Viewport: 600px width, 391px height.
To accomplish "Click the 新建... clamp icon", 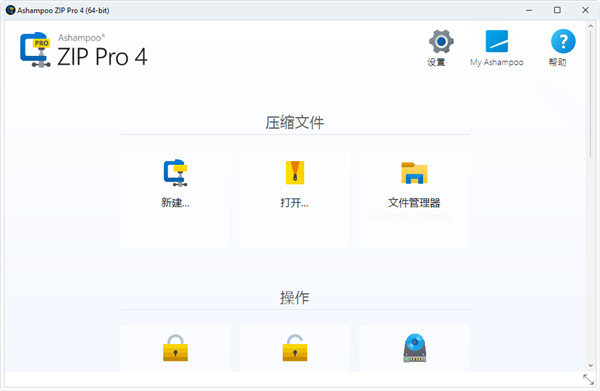I will (175, 173).
